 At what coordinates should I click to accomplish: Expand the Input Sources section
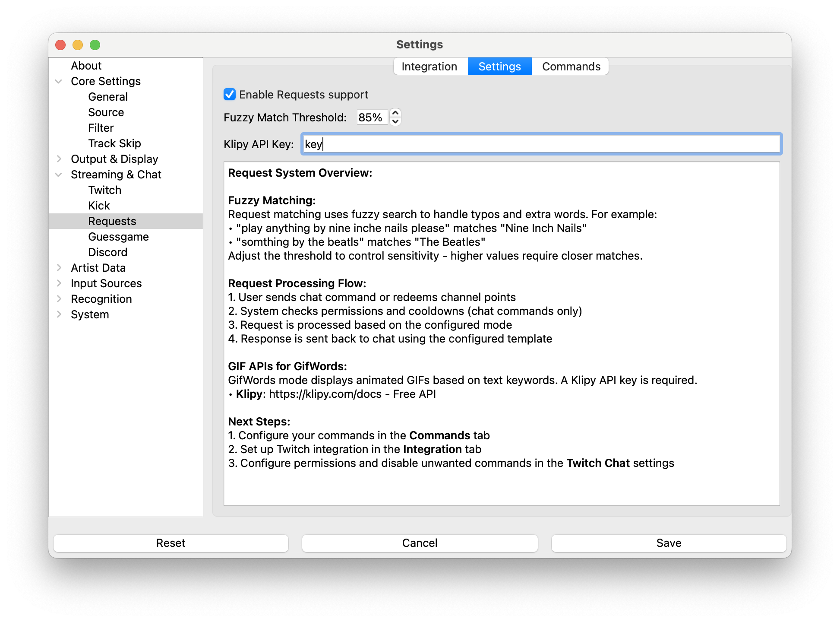[59, 283]
